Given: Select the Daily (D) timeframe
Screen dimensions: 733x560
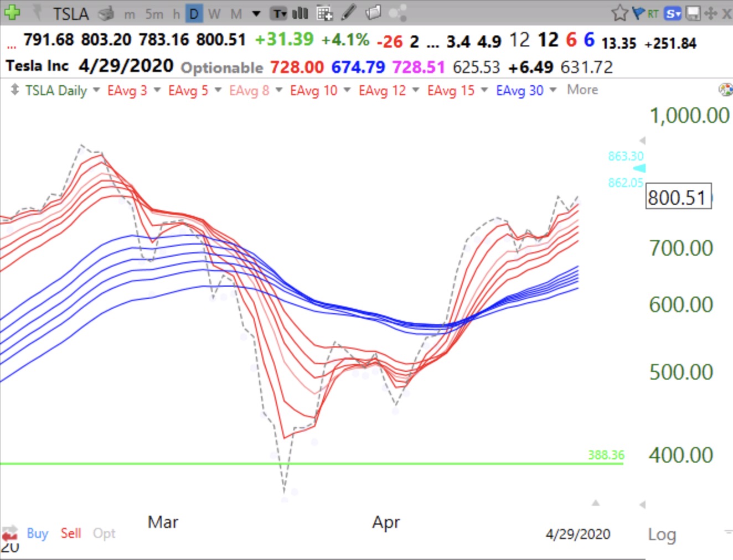Looking at the screenshot, I should (x=194, y=13).
